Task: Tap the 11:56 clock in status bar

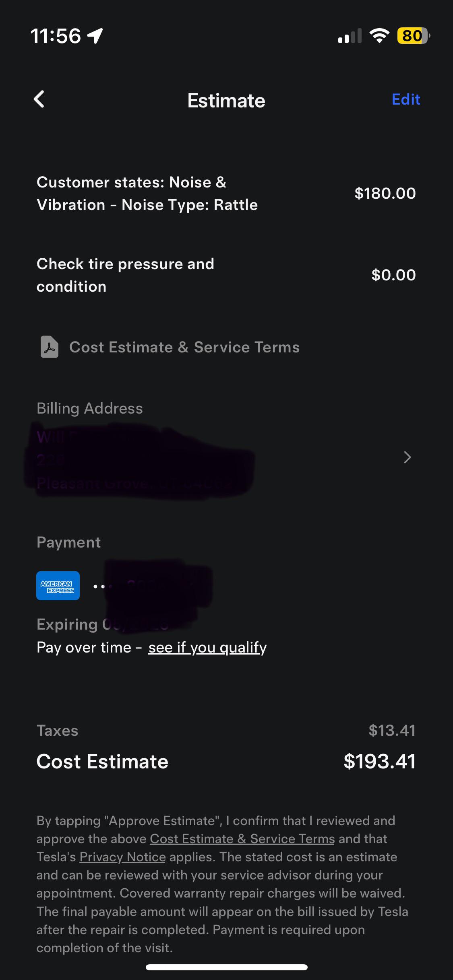Action: tap(56, 36)
